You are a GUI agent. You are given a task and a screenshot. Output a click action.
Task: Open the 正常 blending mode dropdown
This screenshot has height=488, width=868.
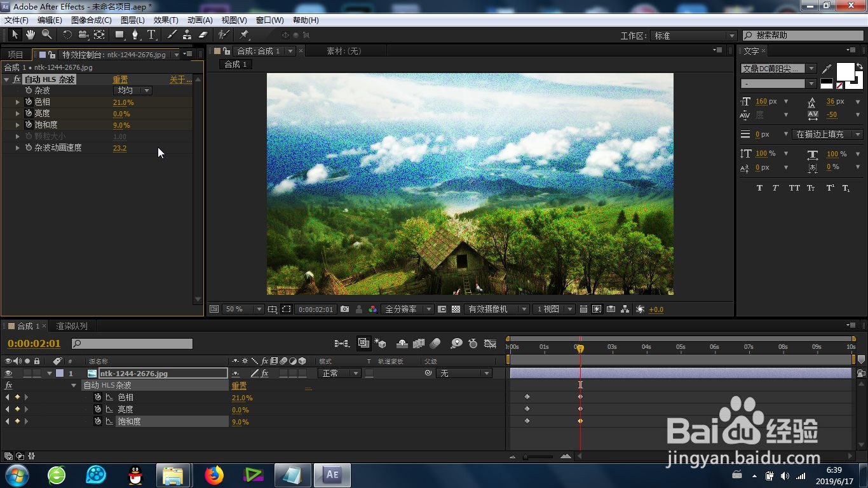tap(341, 373)
